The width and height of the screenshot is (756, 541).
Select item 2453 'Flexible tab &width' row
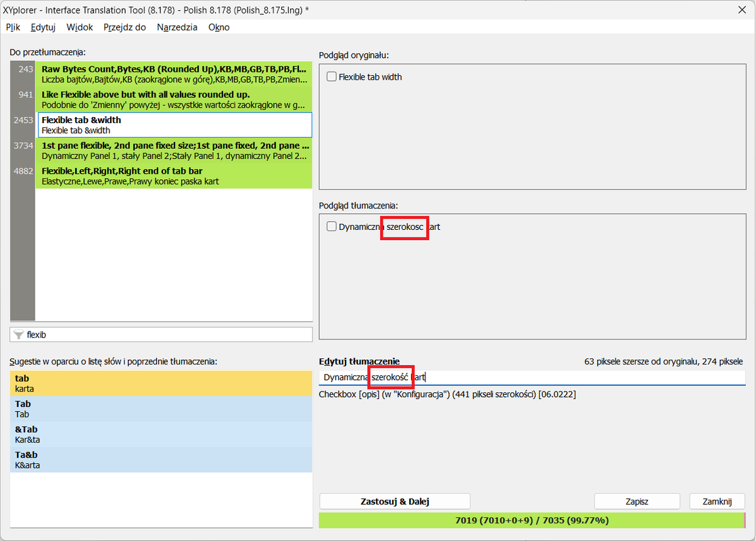(x=174, y=125)
